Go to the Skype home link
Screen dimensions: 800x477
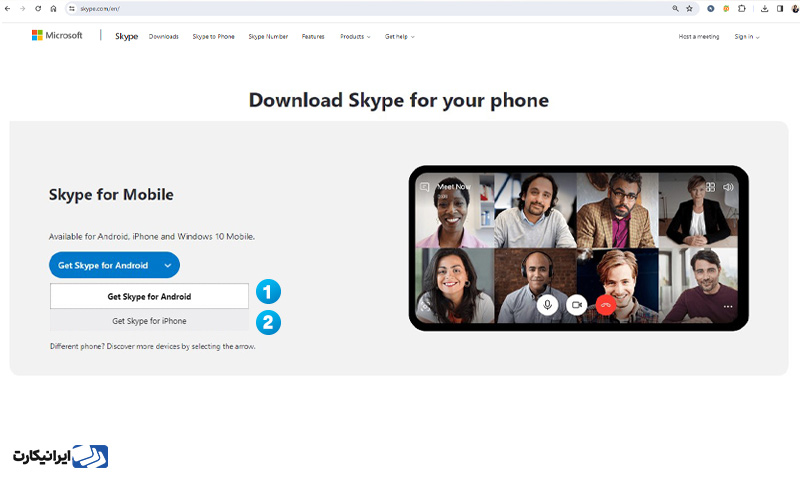(x=127, y=36)
